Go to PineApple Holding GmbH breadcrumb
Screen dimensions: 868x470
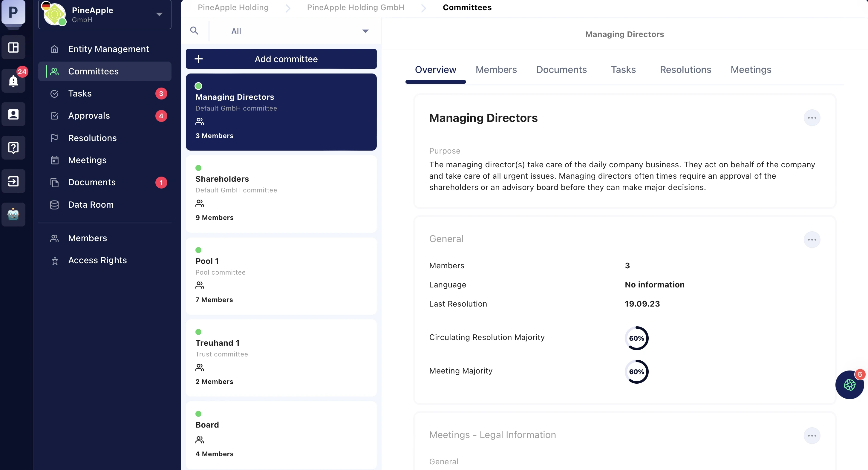point(356,7)
